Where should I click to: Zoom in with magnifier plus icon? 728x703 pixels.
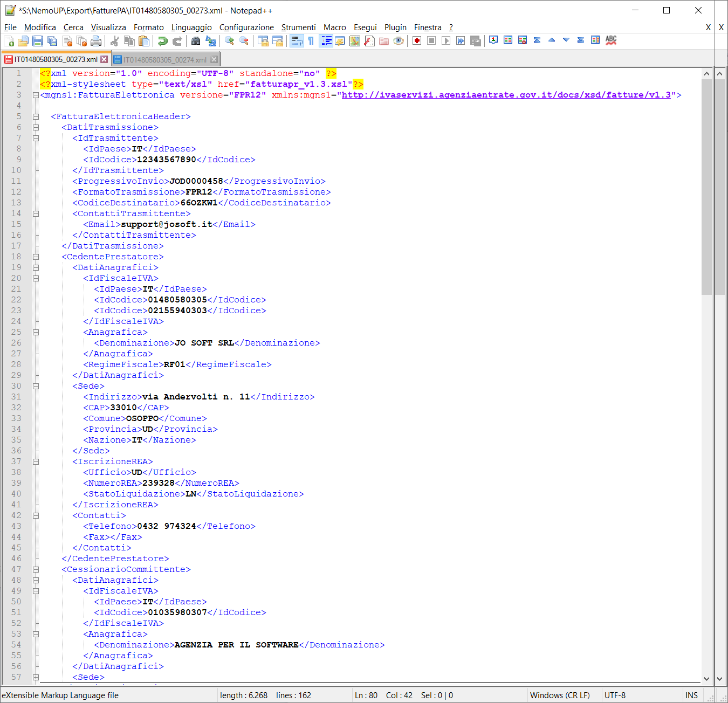(x=229, y=41)
